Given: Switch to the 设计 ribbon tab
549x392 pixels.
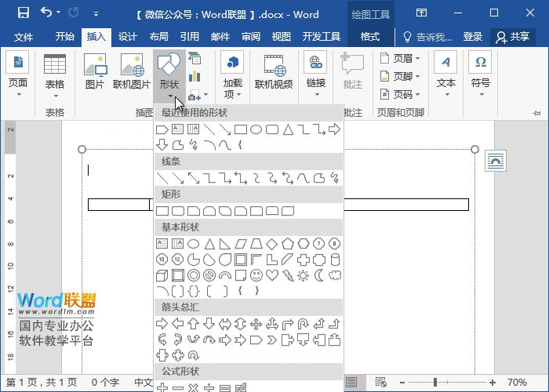Looking at the screenshot, I should point(127,37).
